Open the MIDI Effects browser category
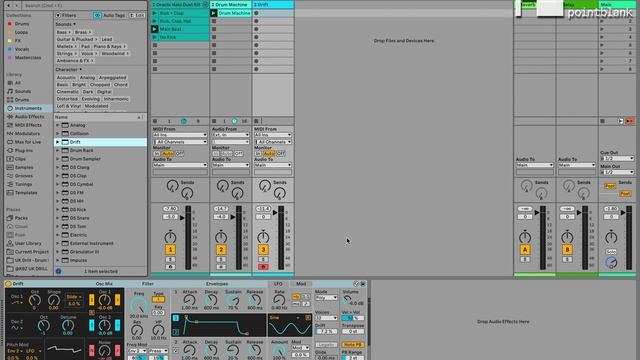This screenshot has height=360, width=640. click(x=28, y=125)
